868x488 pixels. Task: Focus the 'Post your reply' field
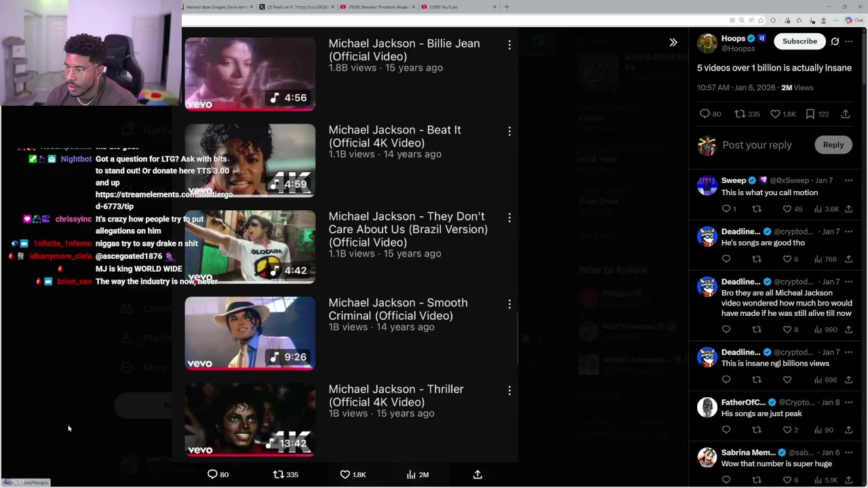[x=757, y=145]
